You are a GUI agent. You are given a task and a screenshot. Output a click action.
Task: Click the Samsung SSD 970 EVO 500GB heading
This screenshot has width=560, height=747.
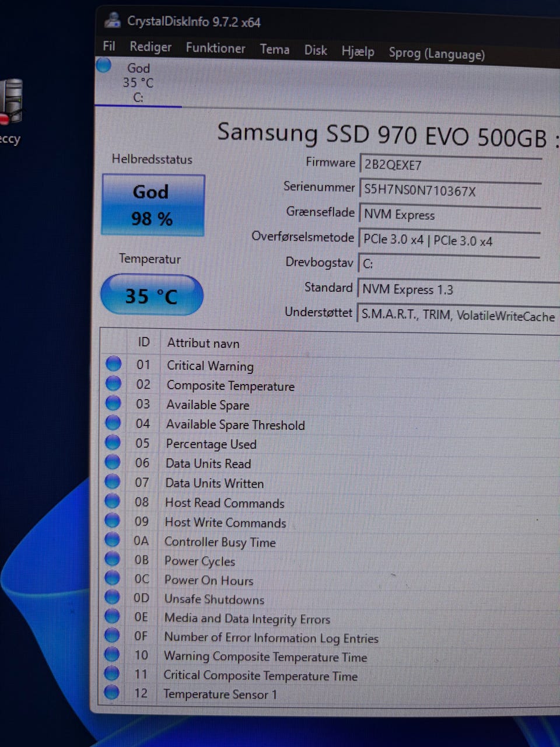pos(382,135)
